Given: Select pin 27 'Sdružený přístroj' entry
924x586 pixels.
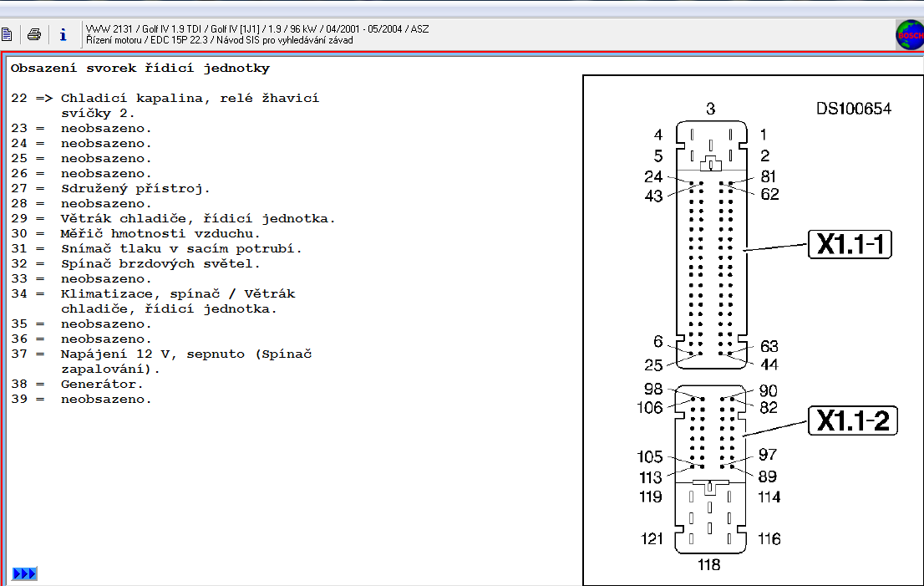Looking at the screenshot, I should pyautogui.click(x=135, y=188).
